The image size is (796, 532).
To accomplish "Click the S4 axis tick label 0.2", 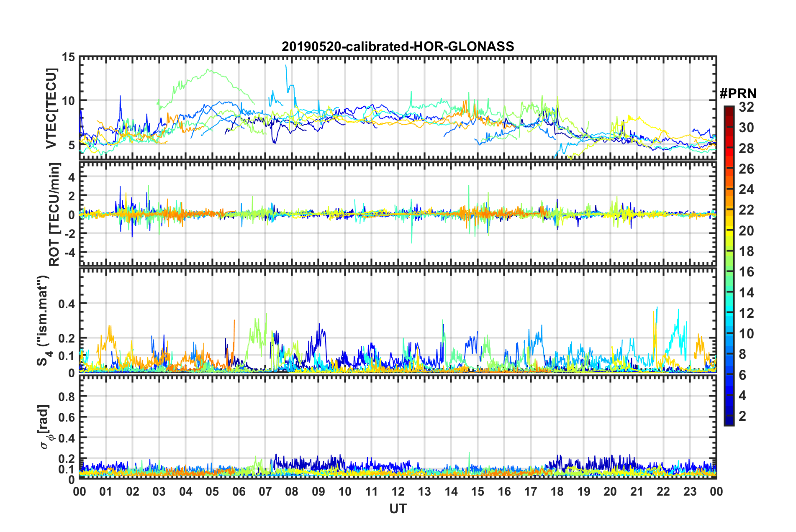I will coord(67,339).
